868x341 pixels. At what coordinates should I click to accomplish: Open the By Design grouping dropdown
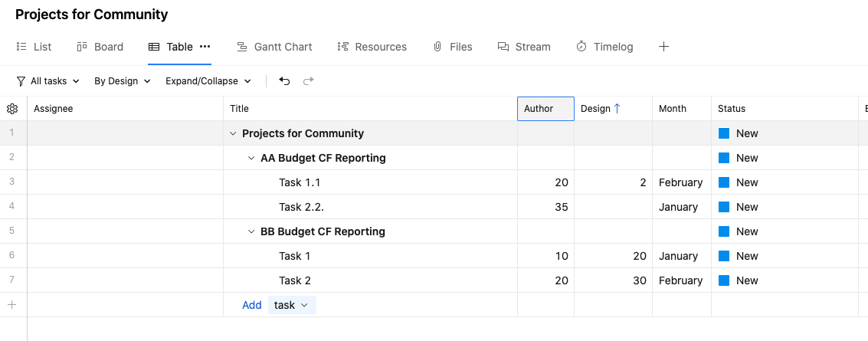pyautogui.click(x=122, y=81)
